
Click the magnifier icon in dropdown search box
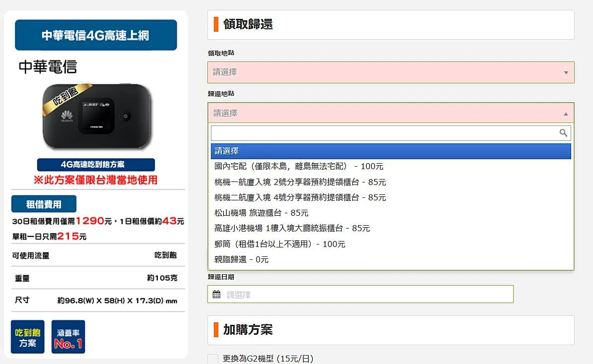(563, 132)
